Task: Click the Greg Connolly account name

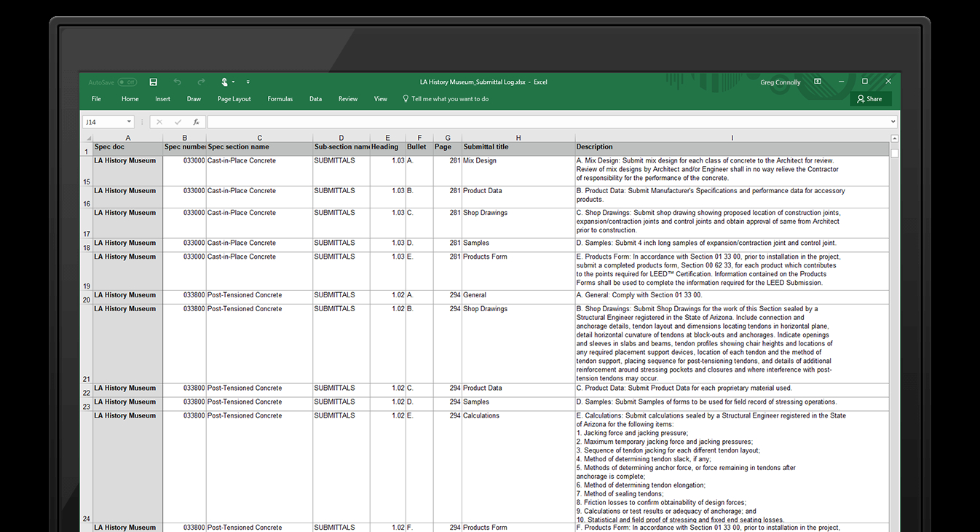Action: 780,82
